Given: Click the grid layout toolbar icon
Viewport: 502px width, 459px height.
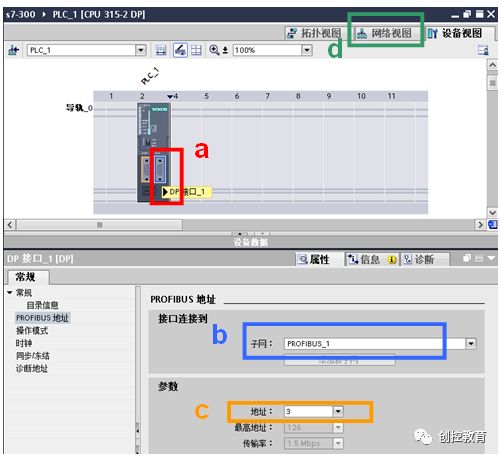Looking at the screenshot, I should point(196,50).
